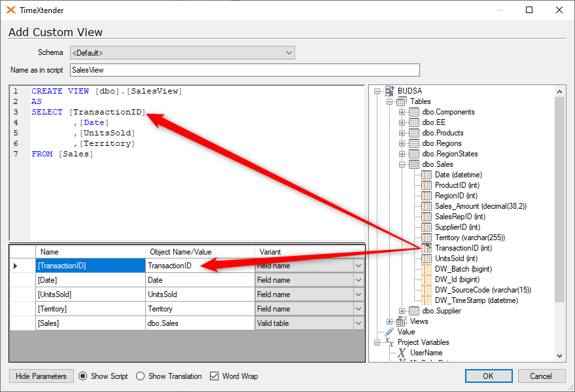Click the Project Variables icon
This screenshot has width=575, height=392.
click(389, 342)
